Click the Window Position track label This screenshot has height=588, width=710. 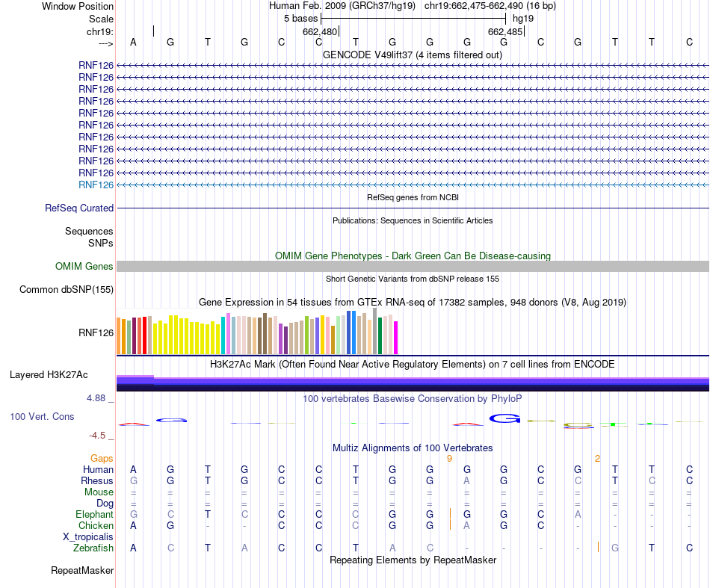click(x=78, y=6)
